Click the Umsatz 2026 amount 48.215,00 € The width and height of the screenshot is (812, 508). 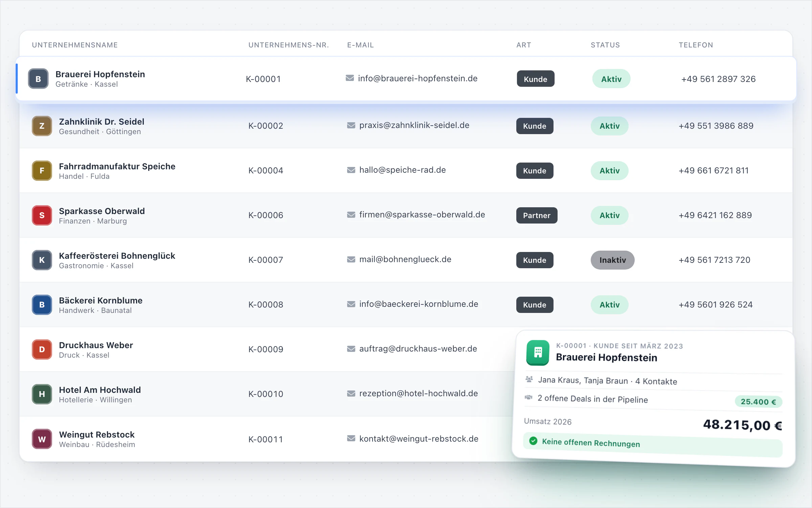coord(742,425)
